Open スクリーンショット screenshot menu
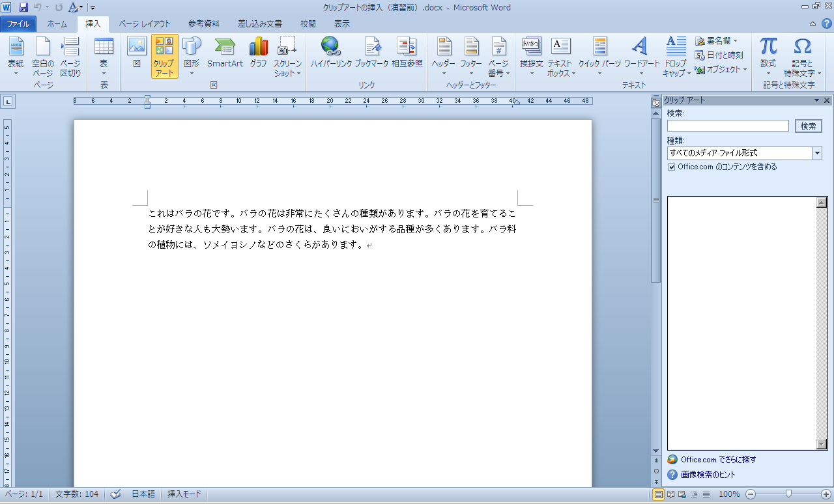Viewport: 834px width, 504px height. coord(287,56)
